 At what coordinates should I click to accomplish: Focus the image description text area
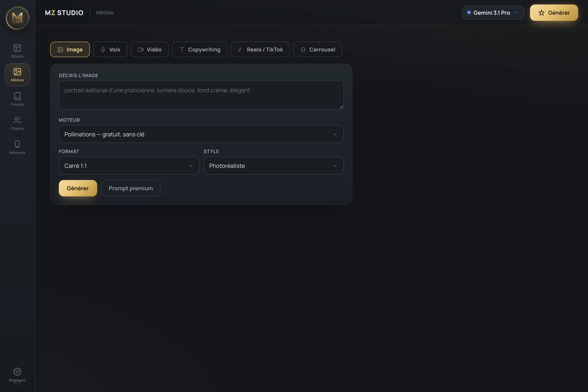(x=201, y=95)
